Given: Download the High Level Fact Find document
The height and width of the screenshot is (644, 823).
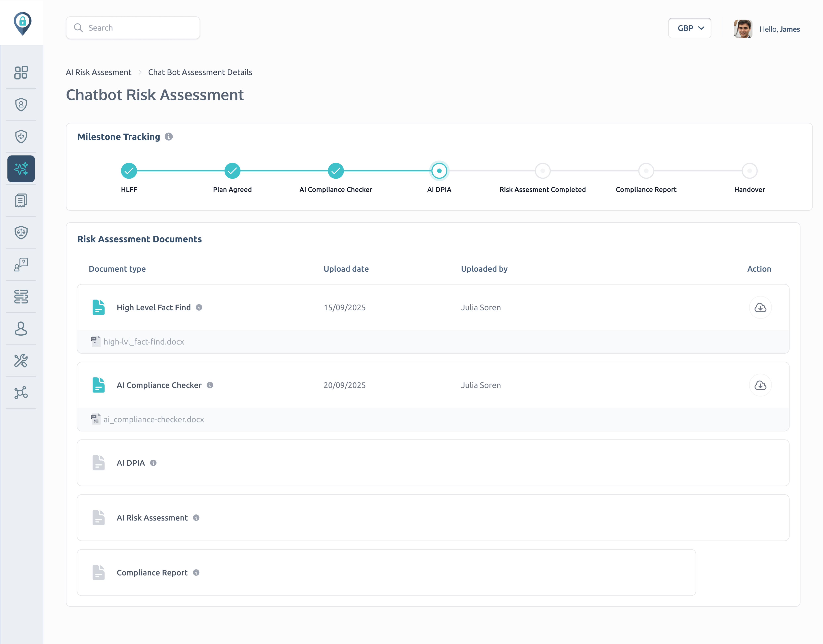Looking at the screenshot, I should point(760,308).
